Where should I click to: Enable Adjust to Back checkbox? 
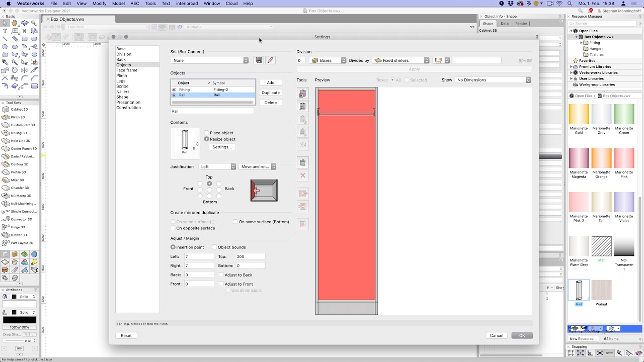tap(221, 275)
